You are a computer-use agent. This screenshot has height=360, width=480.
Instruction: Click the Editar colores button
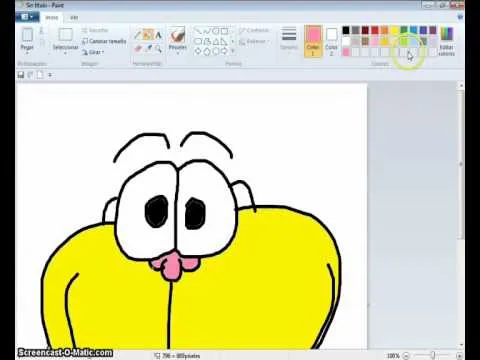click(x=446, y=41)
